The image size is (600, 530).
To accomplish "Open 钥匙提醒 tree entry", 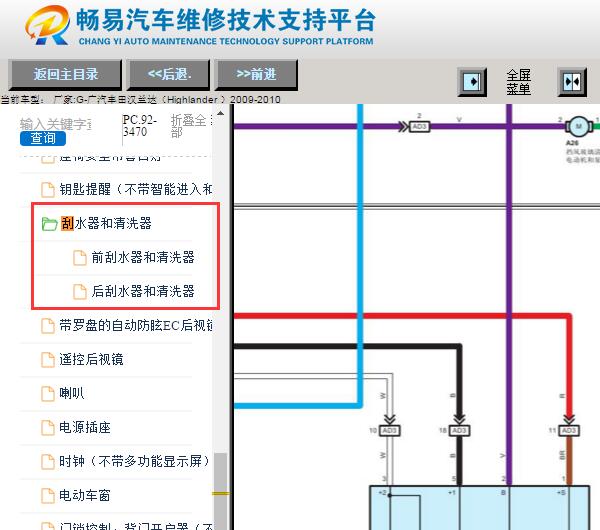I will coord(136,189).
